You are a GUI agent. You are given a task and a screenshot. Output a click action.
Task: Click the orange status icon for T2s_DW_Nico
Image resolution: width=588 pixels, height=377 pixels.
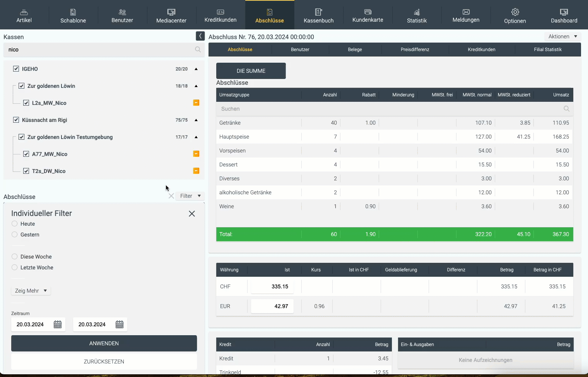196,171
